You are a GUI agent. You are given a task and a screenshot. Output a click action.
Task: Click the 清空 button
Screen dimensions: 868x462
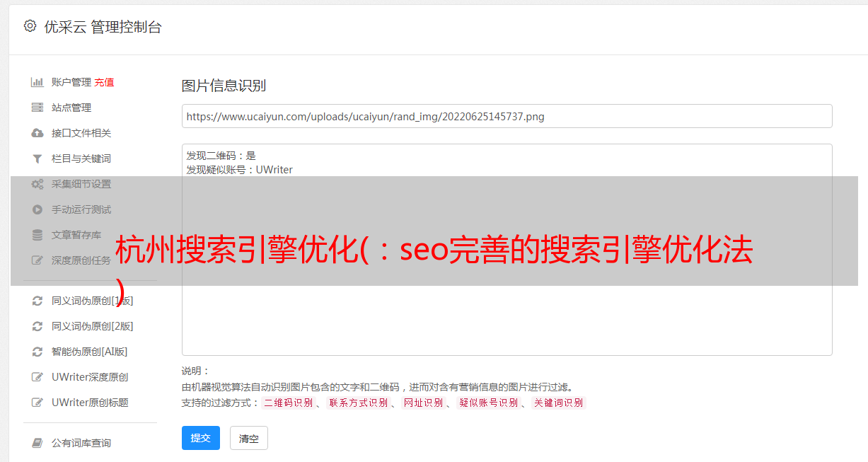pos(249,439)
